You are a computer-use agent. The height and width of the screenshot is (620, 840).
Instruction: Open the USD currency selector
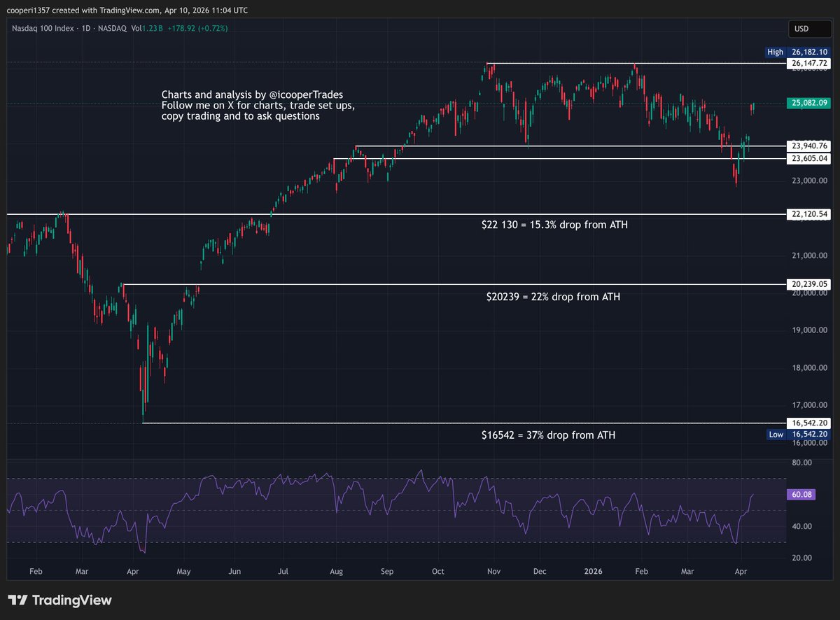(x=810, y=29)
